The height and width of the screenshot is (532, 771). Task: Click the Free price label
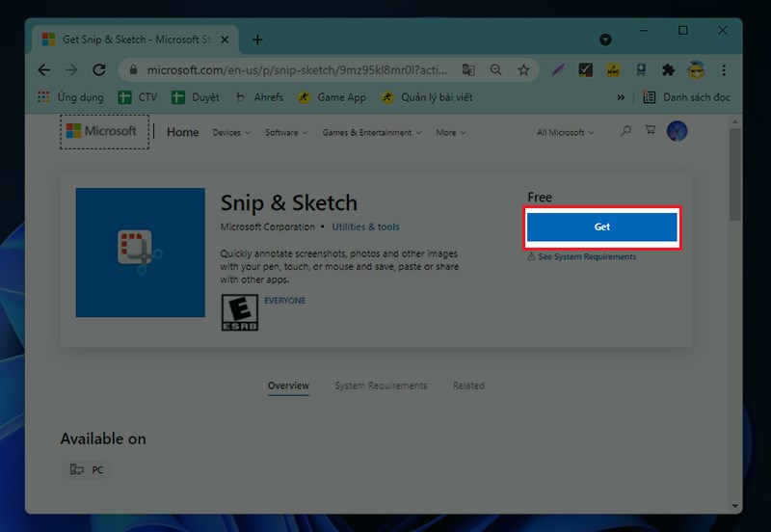point(540,198)
